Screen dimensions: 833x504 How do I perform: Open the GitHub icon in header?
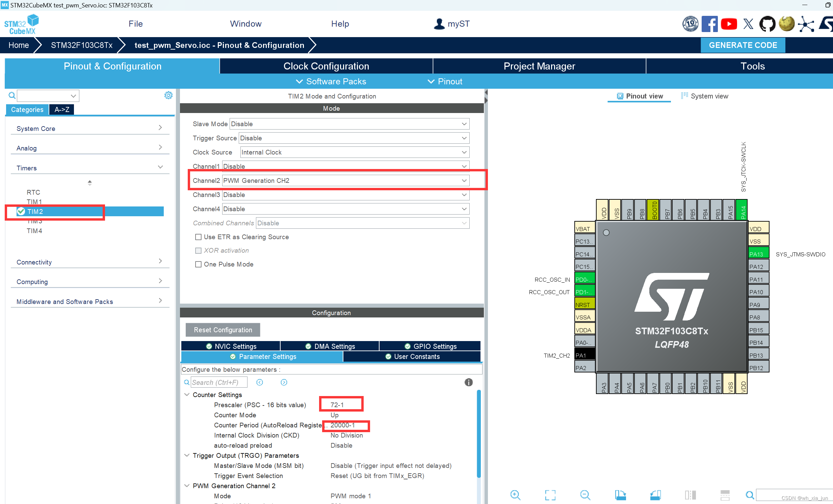point(767,24)
